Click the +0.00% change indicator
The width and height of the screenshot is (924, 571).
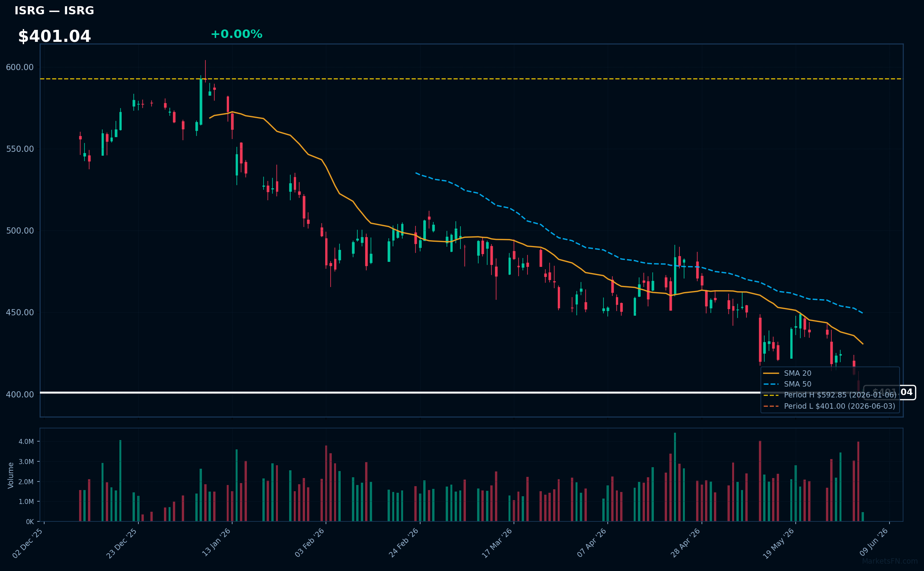pyautogui.click(x=236, y=34)
